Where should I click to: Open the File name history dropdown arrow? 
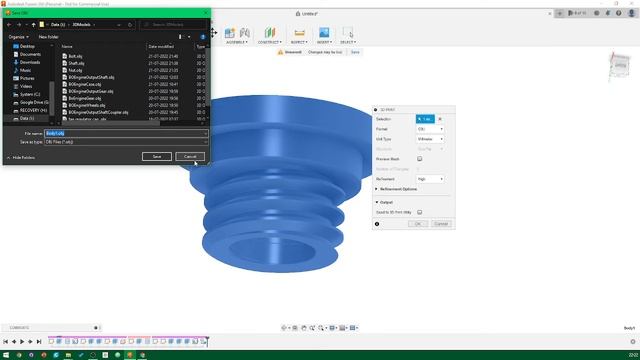coord(205,133)
